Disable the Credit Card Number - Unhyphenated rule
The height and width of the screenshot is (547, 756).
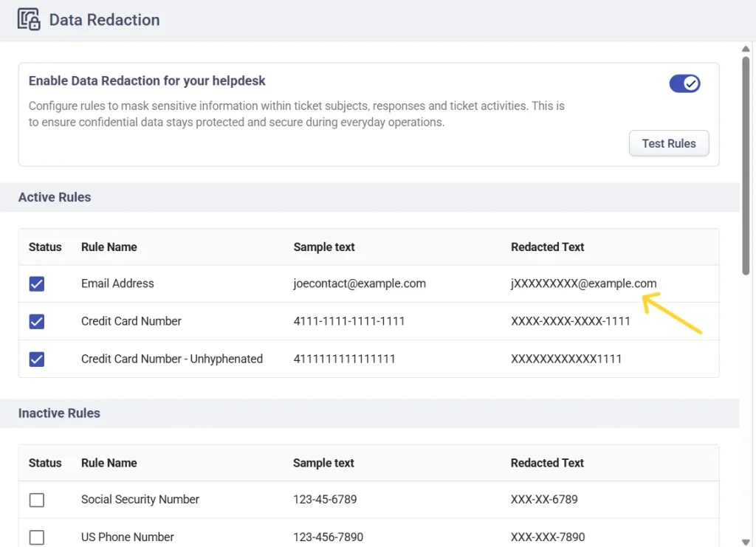pos(36,359)
